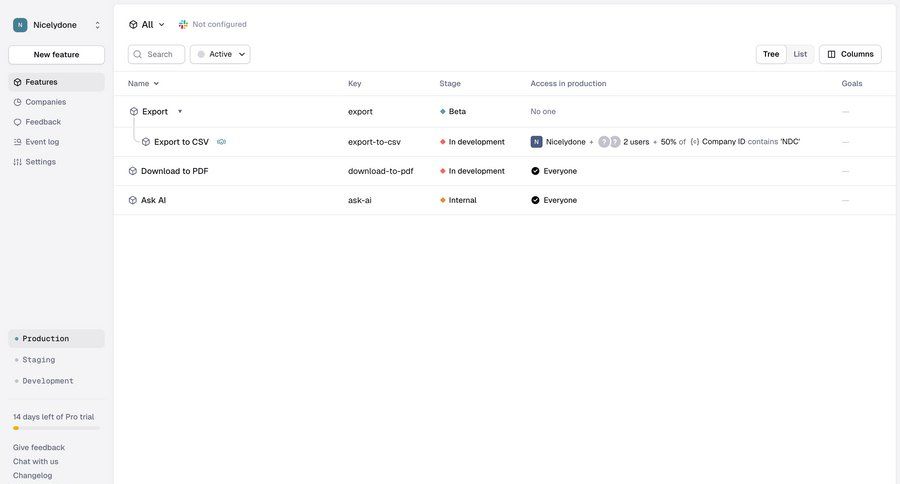The height and width of the screenshot is (484, 900).
Task: Click the Access in production column header
Action: click(x=568, y=83)
